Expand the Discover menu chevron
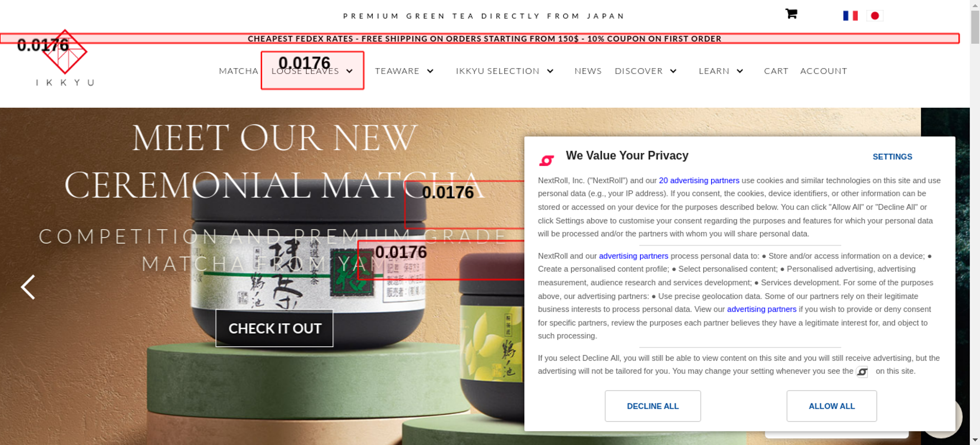This screenshot has width=980, height=445. pos(673,71)
